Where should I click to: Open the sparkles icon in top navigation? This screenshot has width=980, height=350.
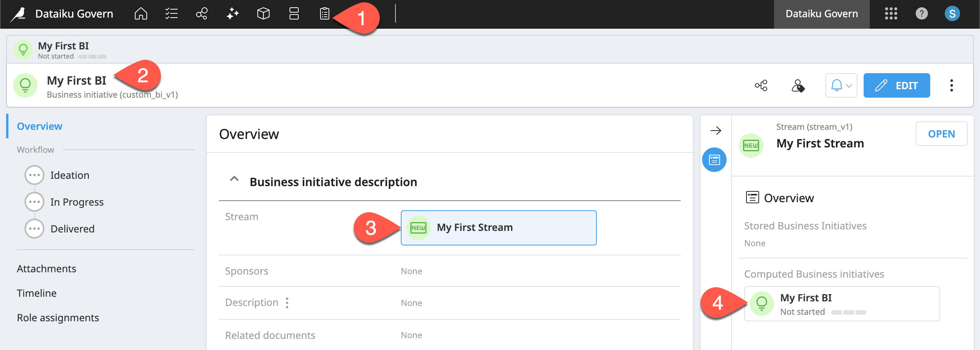coord(232,14)
